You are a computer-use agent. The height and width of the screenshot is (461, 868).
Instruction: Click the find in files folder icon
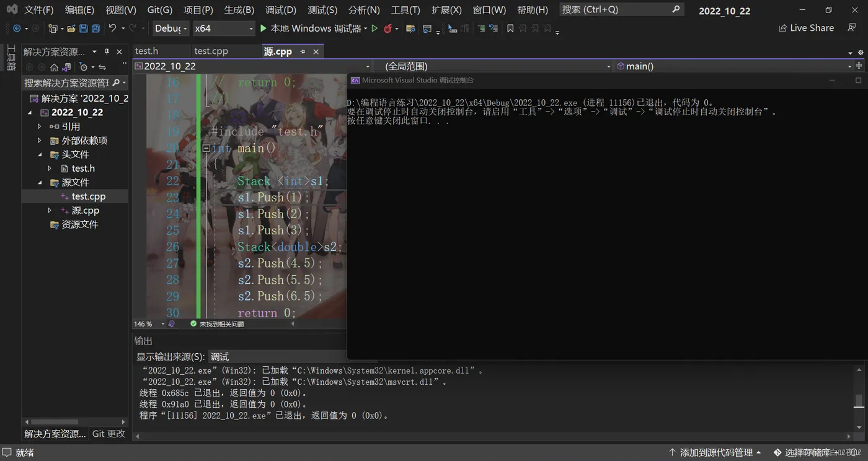point(410,29)
